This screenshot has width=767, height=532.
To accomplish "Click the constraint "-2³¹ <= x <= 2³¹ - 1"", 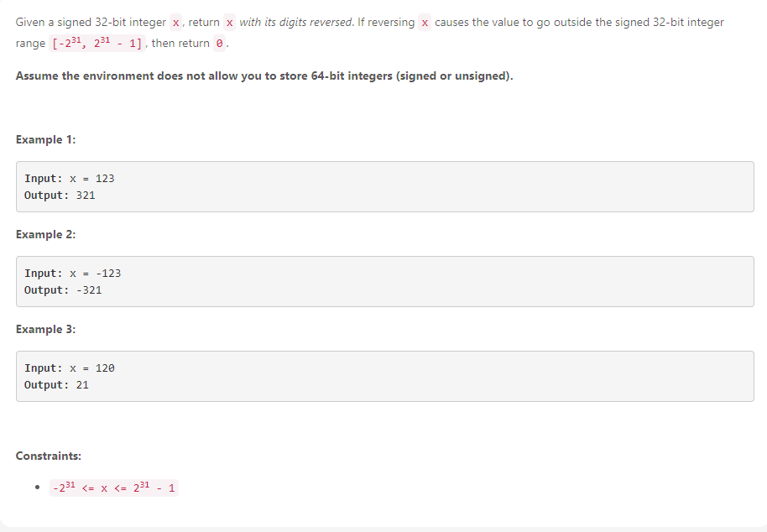I will 114,487.
